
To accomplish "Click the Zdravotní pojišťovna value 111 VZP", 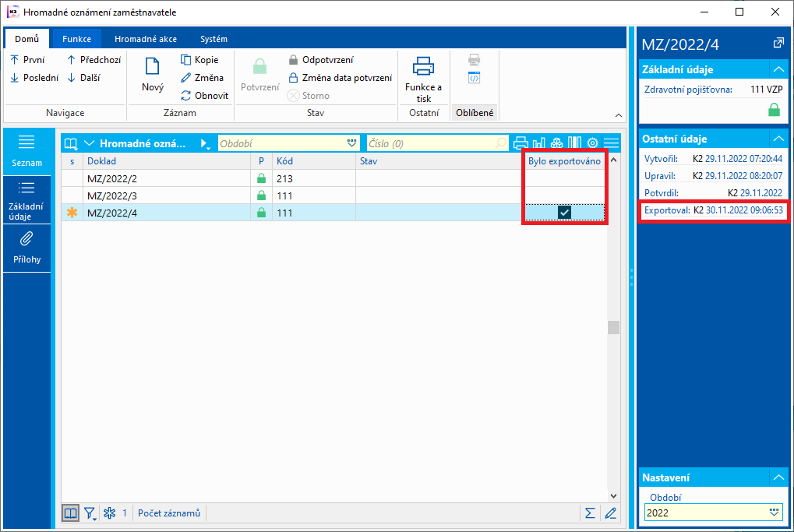I will tap(766, 90).
